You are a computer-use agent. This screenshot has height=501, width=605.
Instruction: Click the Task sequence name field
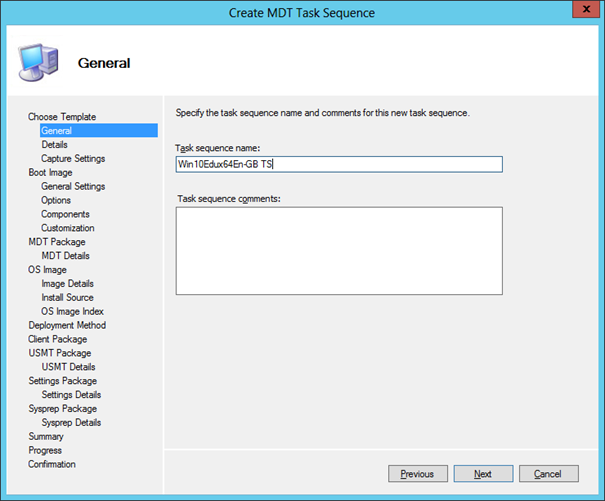pos(338,164)
